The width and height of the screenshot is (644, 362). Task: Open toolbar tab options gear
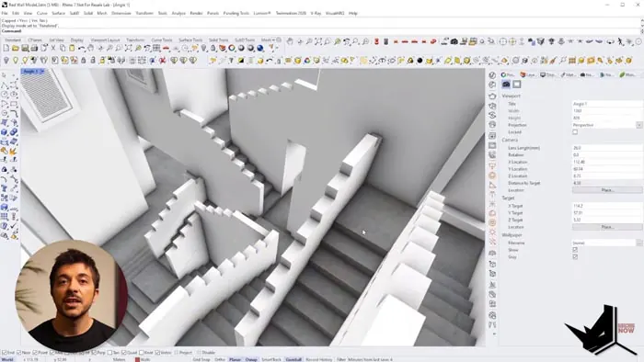(279, 40)
